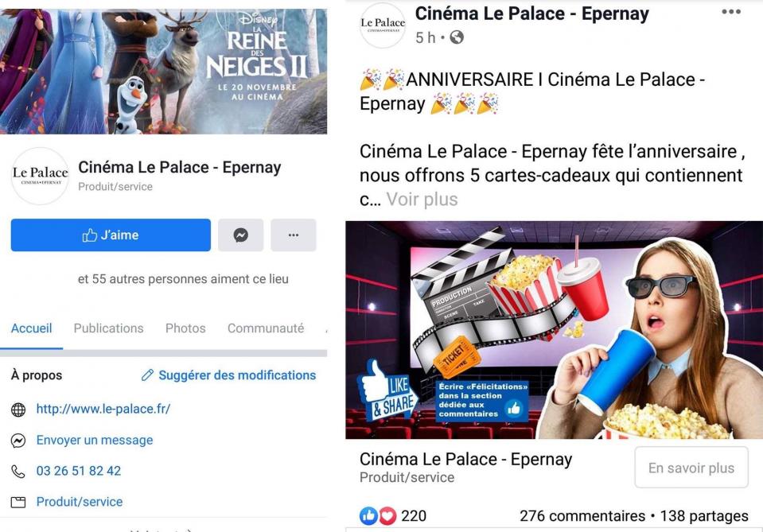Click the phone number 03 26 51 82 42
This screenshot has width=763, height=532.
[x=78, y=471]
